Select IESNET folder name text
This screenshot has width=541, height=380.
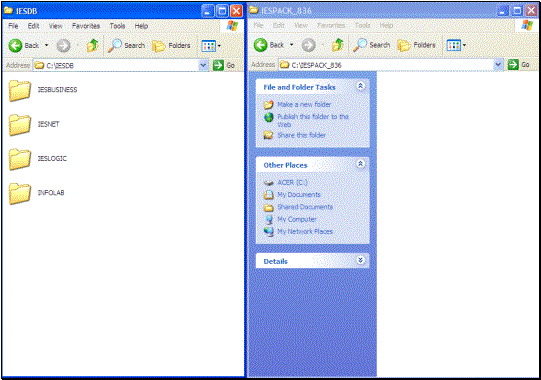[48, 124]
